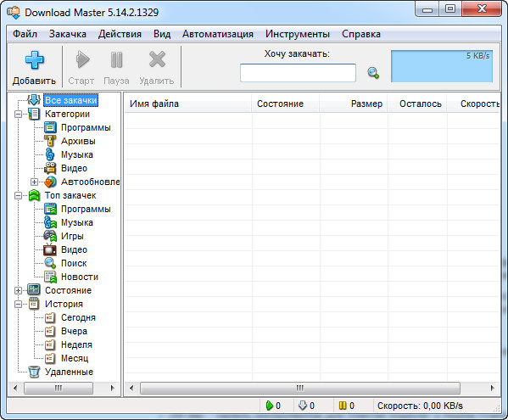Click the Сегодня history icon
The height and width of the screenshot is (420, 508).
(50, 317)
